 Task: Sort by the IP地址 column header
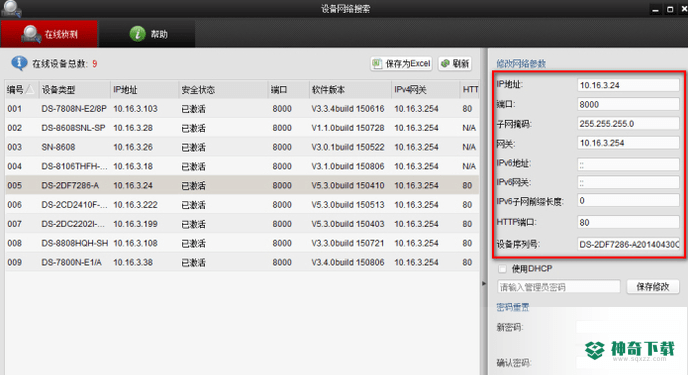point(144,89)
